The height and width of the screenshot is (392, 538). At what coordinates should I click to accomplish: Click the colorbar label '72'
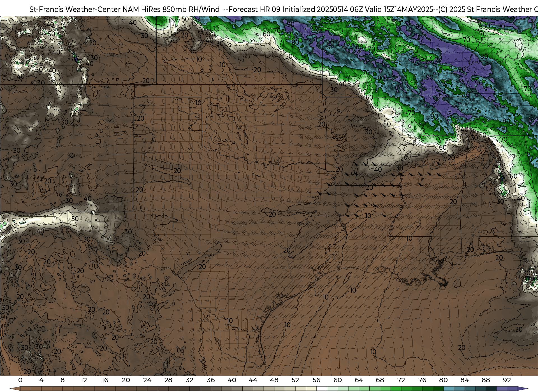(x=401, y=380)
